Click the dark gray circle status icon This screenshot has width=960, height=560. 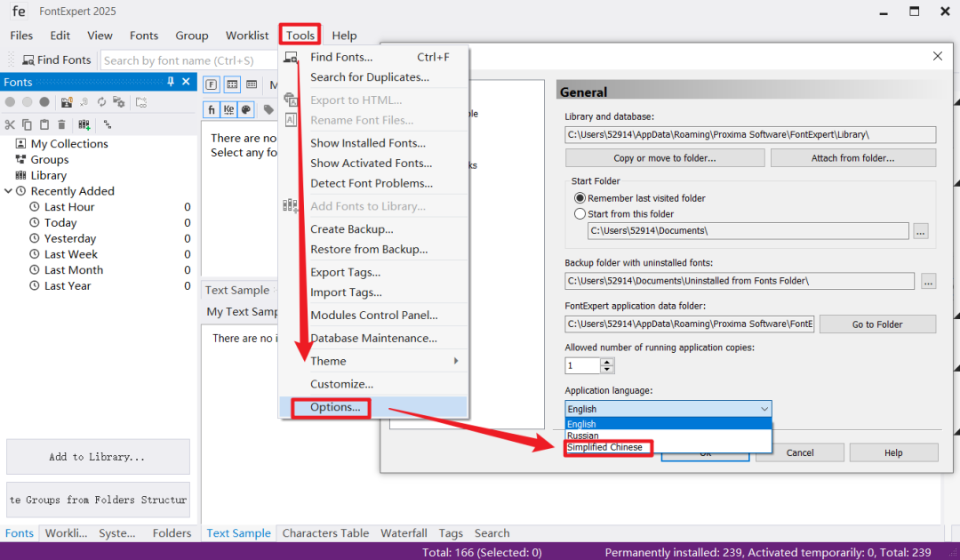[x=44, y=102]
